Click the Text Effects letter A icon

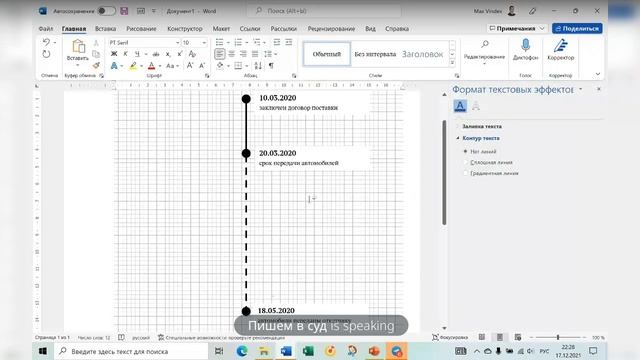[114, 65]
